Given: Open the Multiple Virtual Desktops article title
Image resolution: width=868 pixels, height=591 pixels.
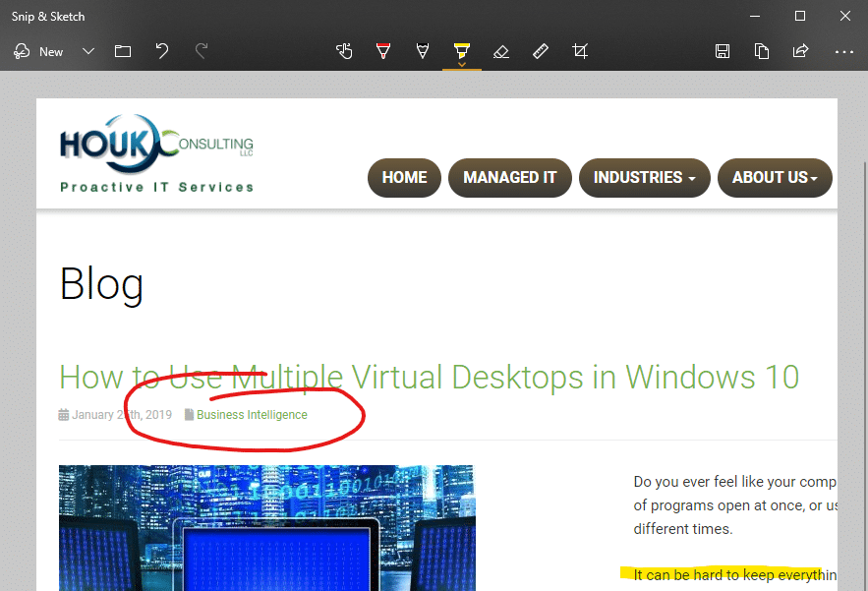Looking at the screenshot, I should pos(429,378).
